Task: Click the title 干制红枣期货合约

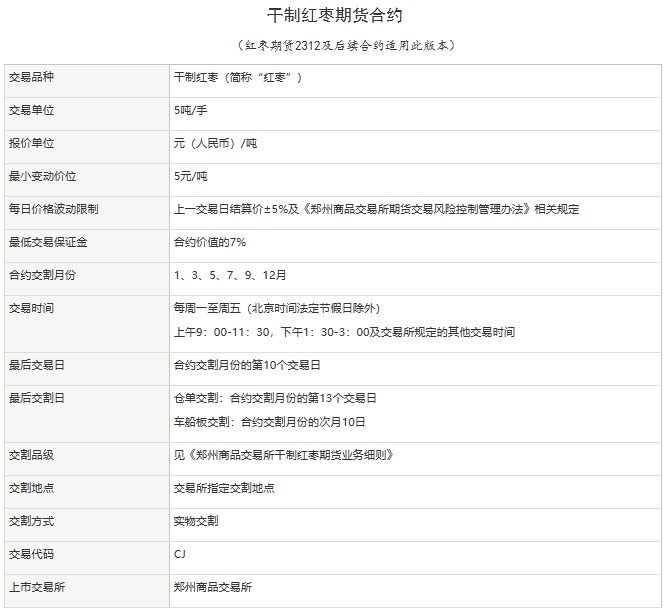Action: point(336,16)
